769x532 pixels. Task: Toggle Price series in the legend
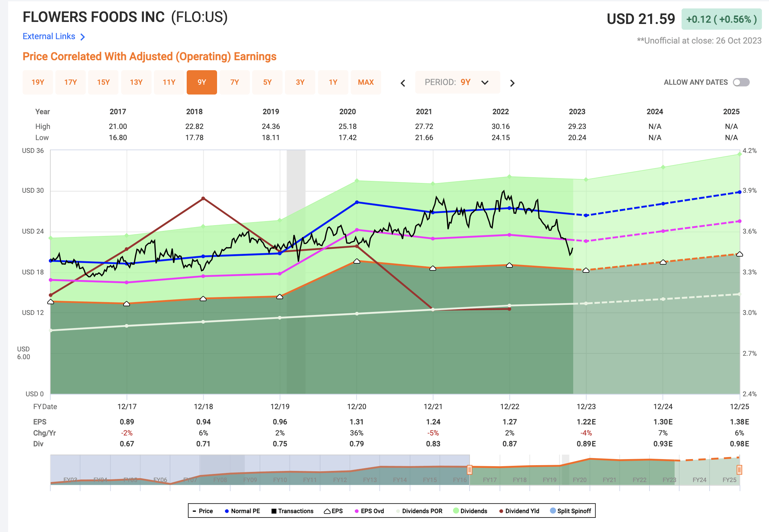[x=203, y=511]
